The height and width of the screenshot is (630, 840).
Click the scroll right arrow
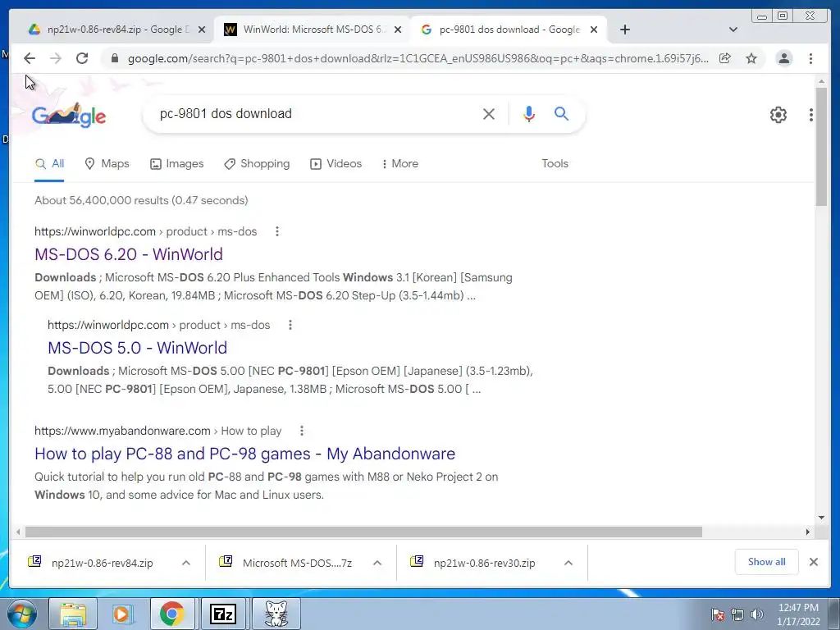pos(808,532)
